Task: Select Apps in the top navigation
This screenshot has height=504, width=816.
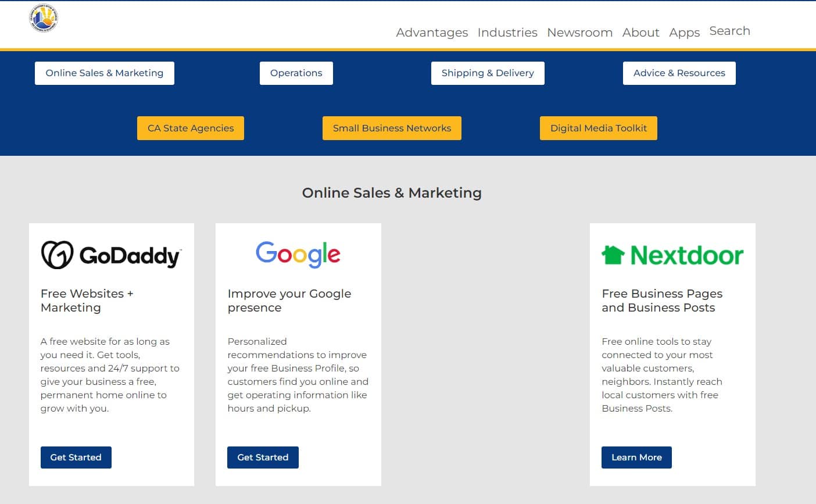Action: [684, 33]
